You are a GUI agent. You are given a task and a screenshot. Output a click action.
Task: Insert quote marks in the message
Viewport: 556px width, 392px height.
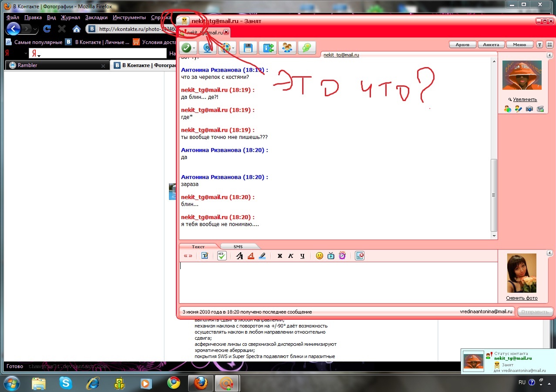point(188,256)
